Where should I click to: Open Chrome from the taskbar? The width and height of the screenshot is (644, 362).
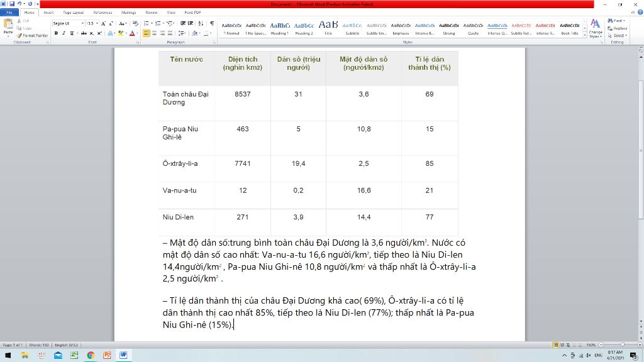pyautogui.click(x=91, y=355)
